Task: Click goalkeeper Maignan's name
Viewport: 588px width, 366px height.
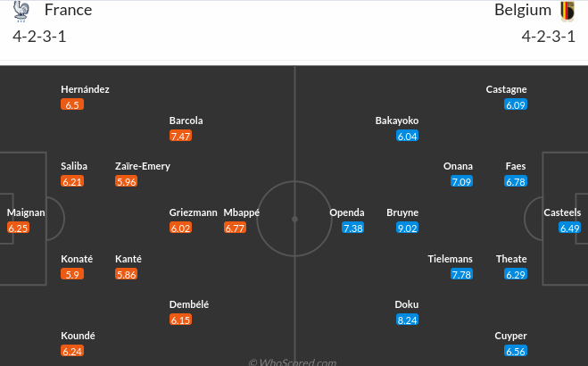Action: click(x=26, y=212)
